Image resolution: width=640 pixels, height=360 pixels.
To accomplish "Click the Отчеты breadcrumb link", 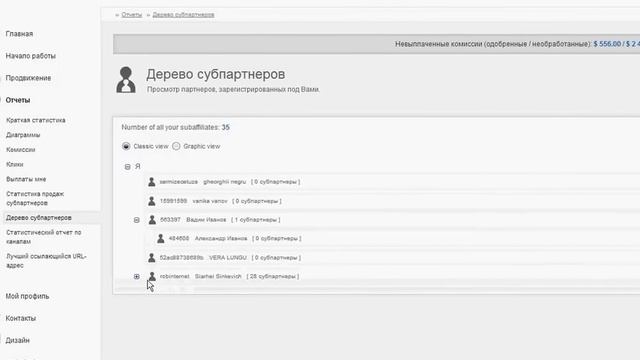I will pos(131,15).
